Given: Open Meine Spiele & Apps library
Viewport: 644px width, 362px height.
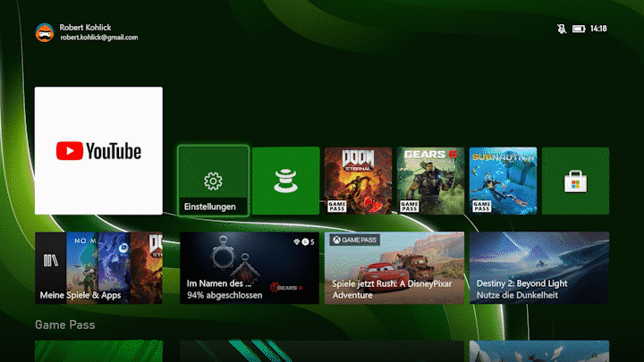Looking at the screenshot, I should [98, 268].
